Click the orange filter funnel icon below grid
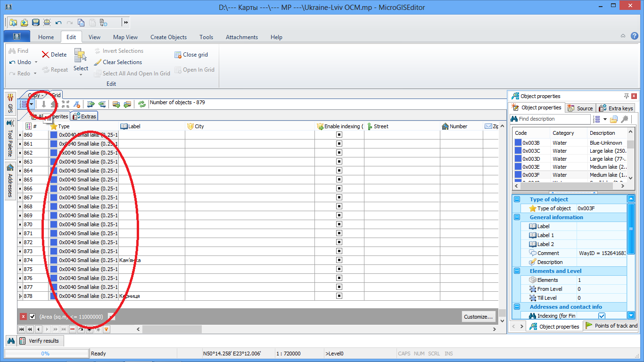Screen dimensions: 644x362 [107, 329]
